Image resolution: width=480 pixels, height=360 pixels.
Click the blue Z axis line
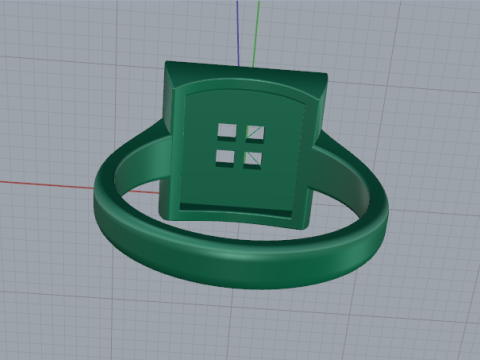(238, 33)
